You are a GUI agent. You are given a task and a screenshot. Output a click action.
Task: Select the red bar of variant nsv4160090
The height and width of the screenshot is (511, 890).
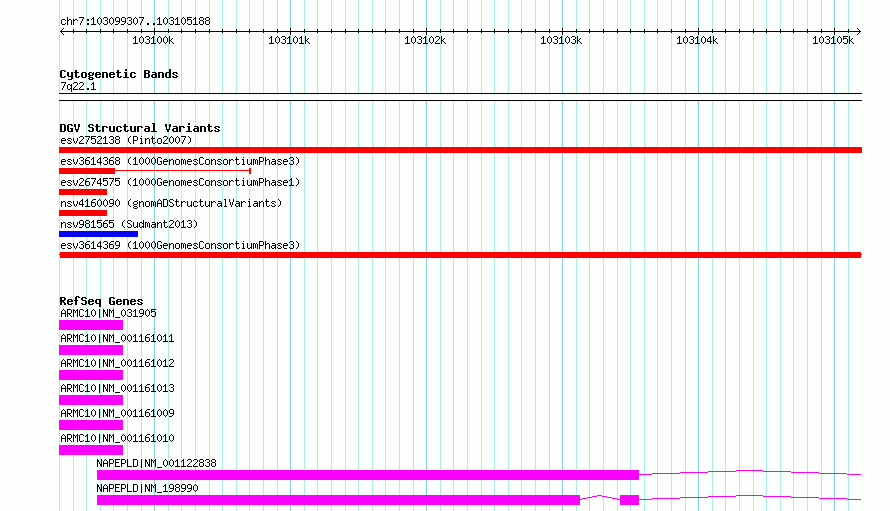coord(83,213)
